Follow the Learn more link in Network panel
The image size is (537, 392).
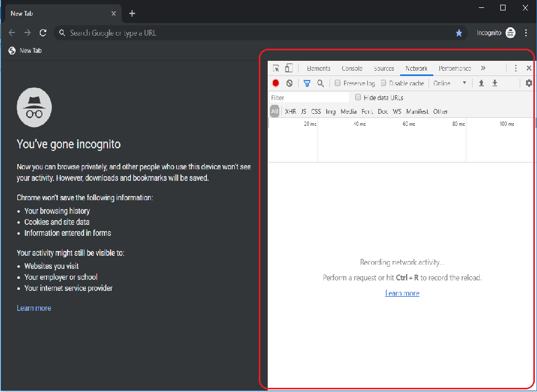[402, 293]
